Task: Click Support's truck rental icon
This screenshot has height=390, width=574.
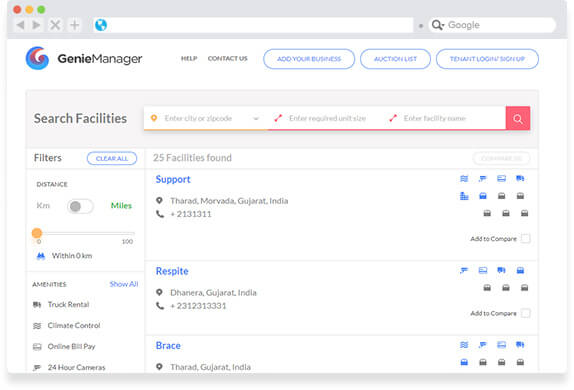Action: 520,179
